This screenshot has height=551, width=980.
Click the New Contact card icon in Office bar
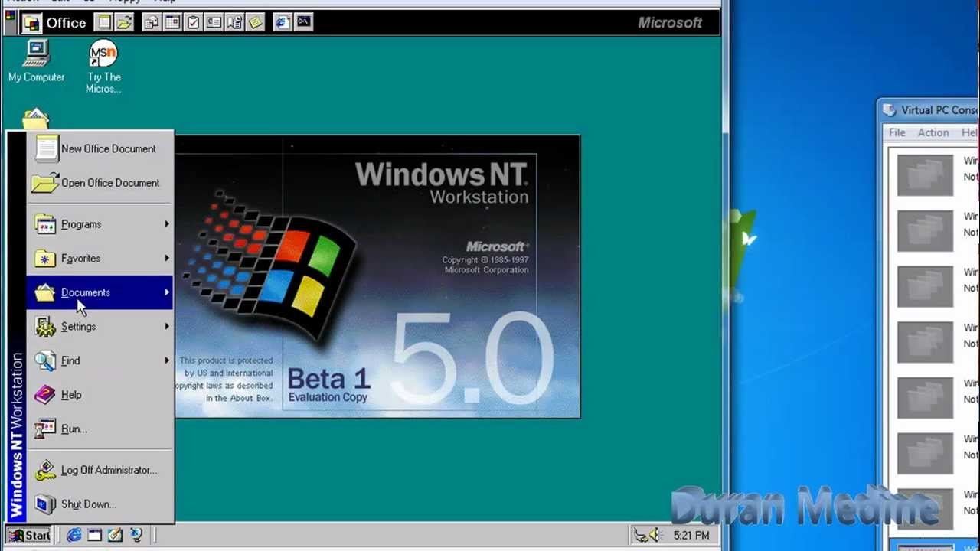214,22
